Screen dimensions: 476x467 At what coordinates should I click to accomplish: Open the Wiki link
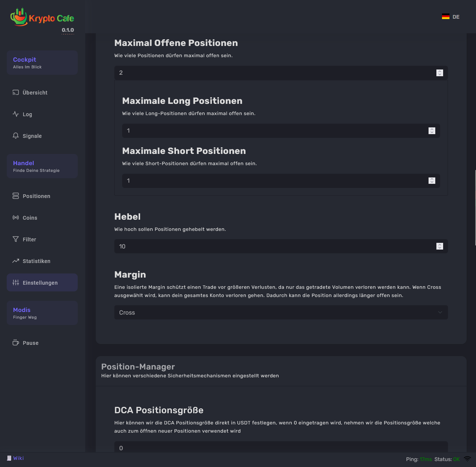click(18, 458)
